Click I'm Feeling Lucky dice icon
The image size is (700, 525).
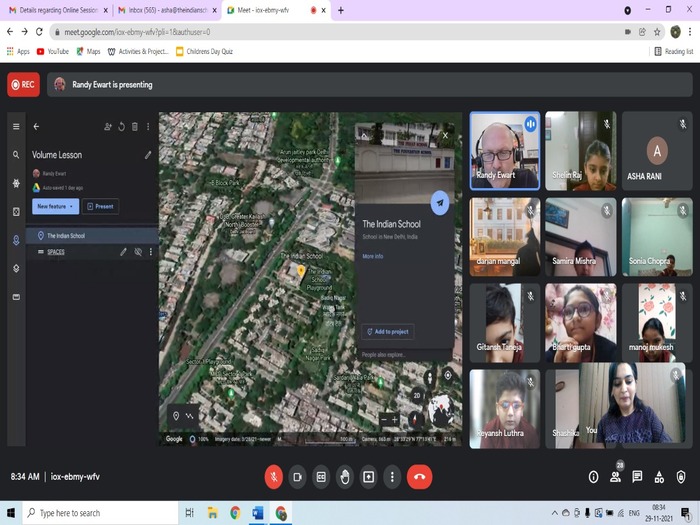point(16,212)
